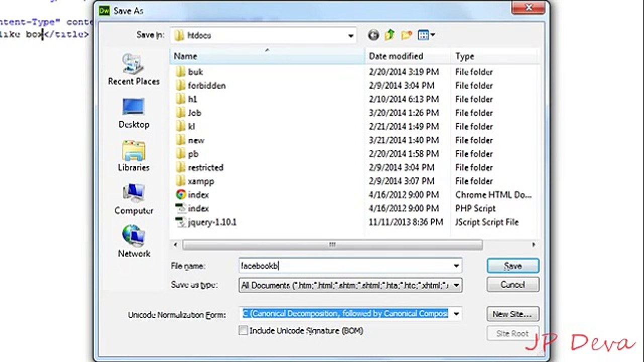
Task: Open Libraries in the places bar
Action: point(134,156)
